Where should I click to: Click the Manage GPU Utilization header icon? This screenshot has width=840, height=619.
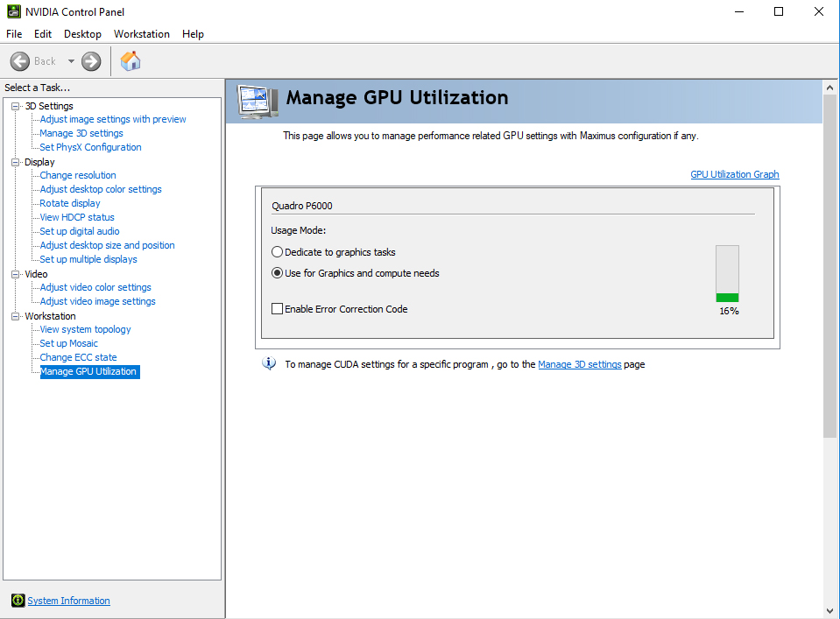pyautogui.click(x=258, y=100)
